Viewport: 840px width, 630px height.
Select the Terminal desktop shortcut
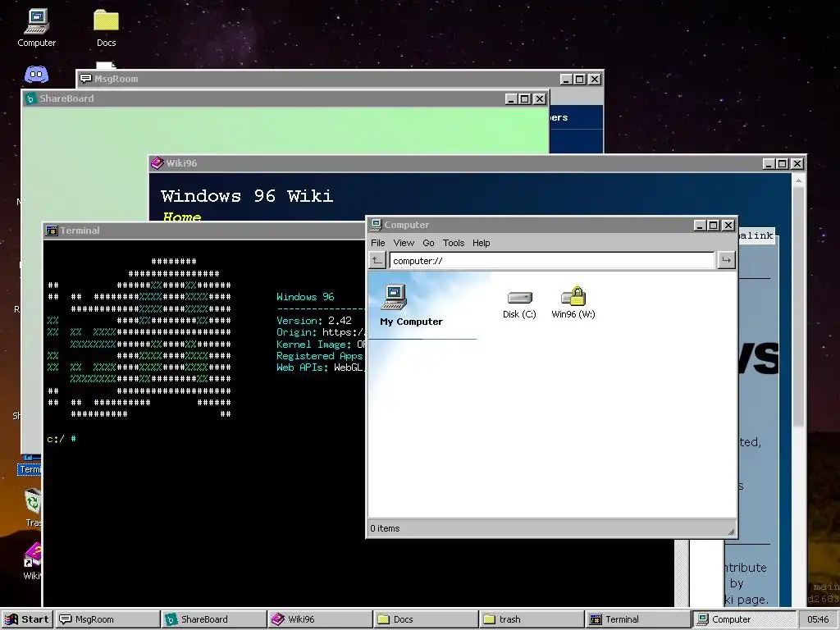coord(30,465)
